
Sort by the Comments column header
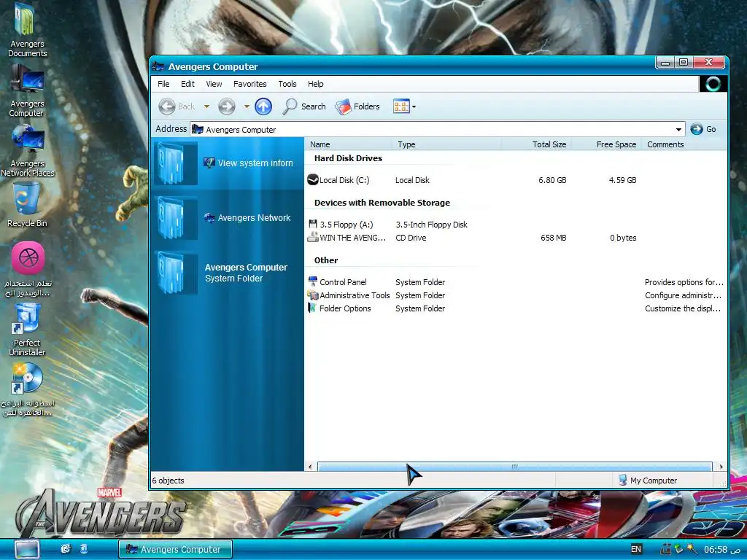(x=684, y=144)
